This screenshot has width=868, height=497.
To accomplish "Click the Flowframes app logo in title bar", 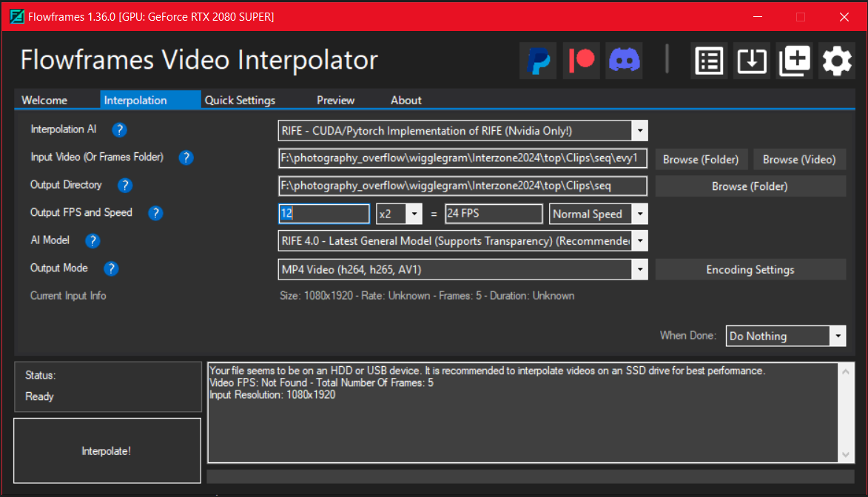I will (17, 16).
